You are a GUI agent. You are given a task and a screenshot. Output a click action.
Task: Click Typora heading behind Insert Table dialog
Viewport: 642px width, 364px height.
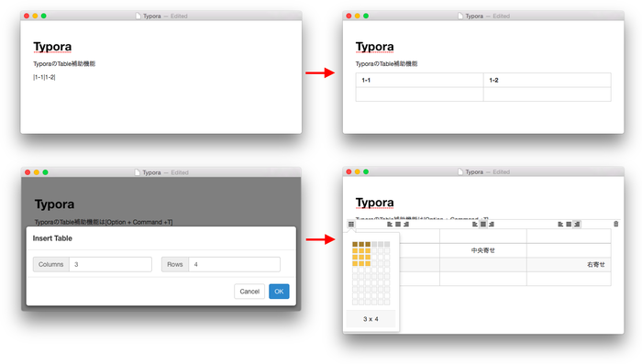pyautogui.click(x=54, y=204)
